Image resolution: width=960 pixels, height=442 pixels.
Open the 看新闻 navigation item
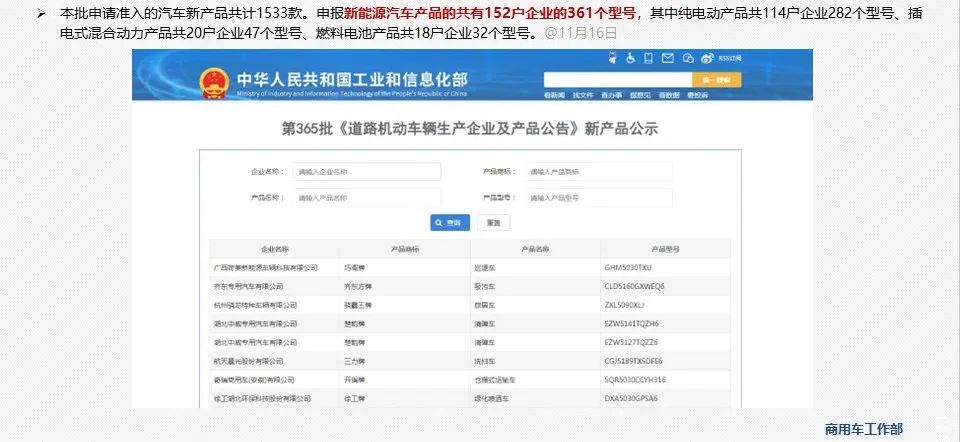(x=553, y=95)
